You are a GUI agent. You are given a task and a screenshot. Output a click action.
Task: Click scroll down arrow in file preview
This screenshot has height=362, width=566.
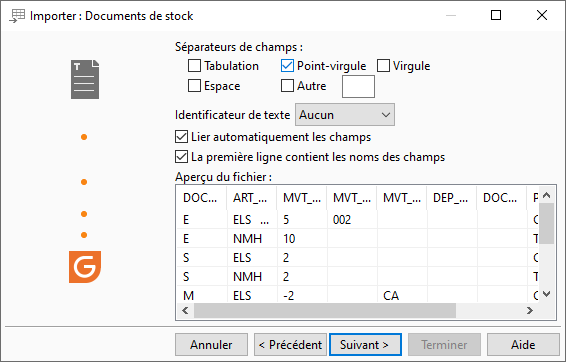pyautogui.click(x=547, y=294)
